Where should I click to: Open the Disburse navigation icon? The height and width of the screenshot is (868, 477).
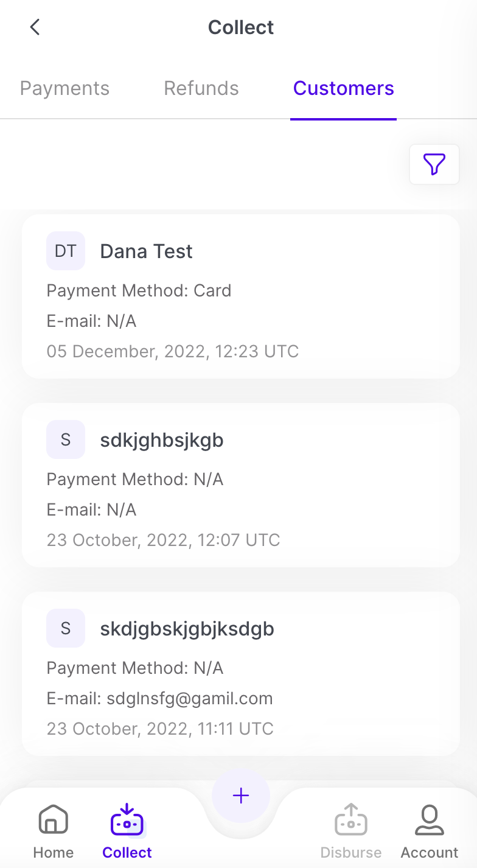coord(351,819)
